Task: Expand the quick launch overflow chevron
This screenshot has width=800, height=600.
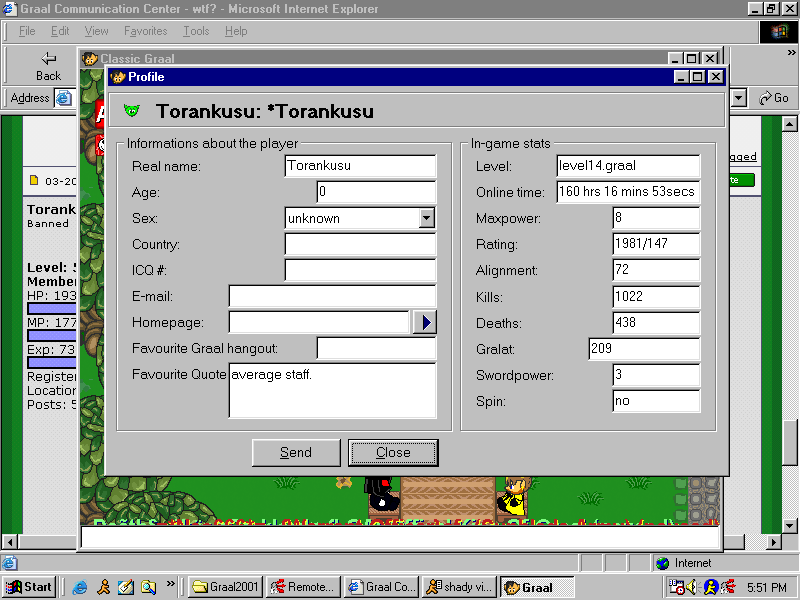Action: [x=170, y=583]
